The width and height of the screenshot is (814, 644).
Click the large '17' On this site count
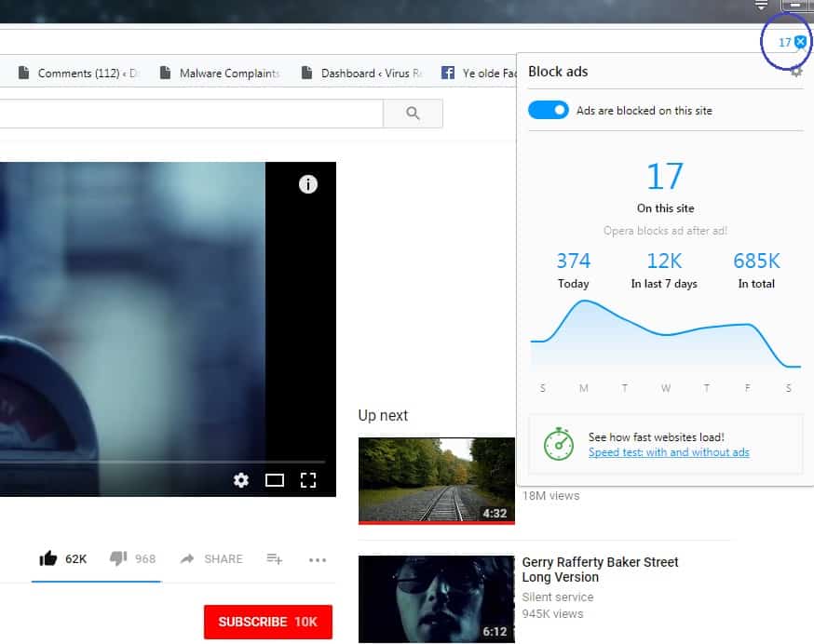[x=665, y=177]
